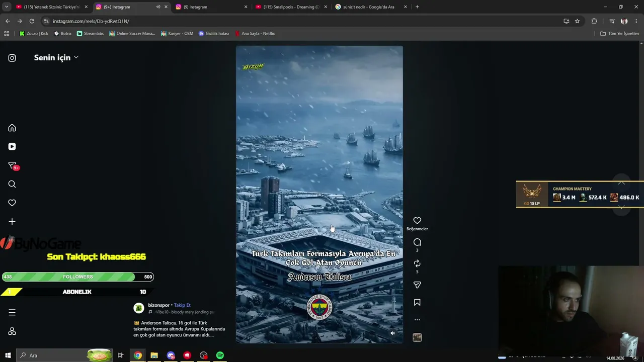Open bizonspor profile picture
The image size is (644, 362).
[x=139, y=308]
